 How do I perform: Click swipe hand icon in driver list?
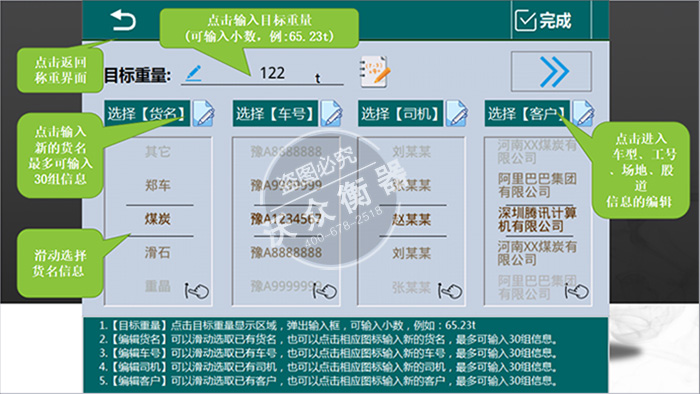[450, 291]
